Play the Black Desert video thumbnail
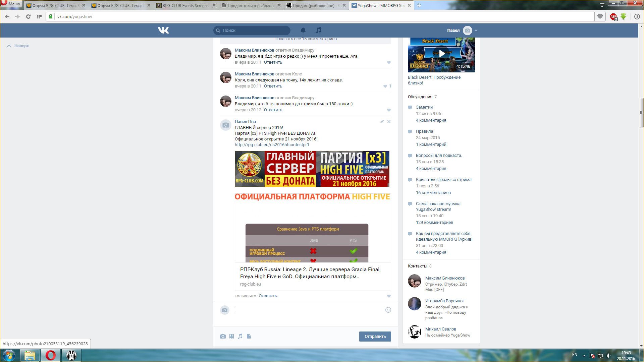 point(441,54)
